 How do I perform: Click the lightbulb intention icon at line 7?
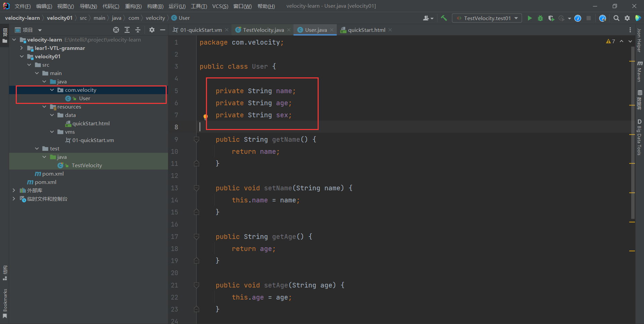(206, 117)
